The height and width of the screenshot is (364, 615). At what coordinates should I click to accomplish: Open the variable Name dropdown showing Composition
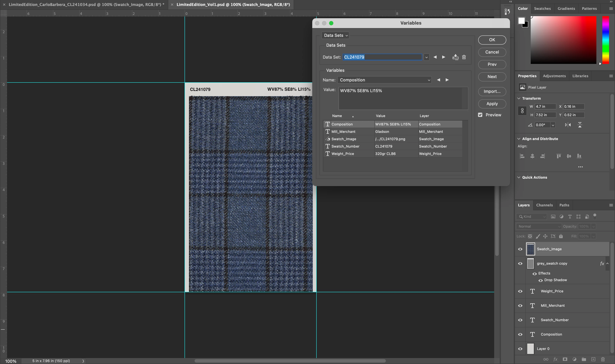click(x=384, y=80)
